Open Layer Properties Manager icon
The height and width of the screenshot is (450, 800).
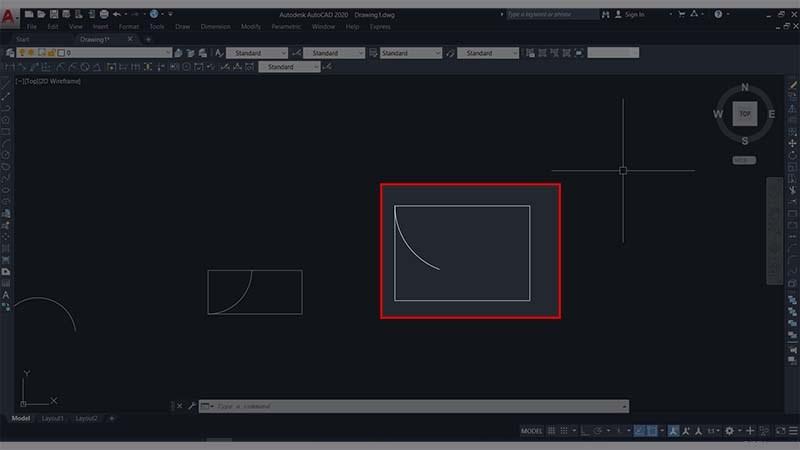point(10,53)
